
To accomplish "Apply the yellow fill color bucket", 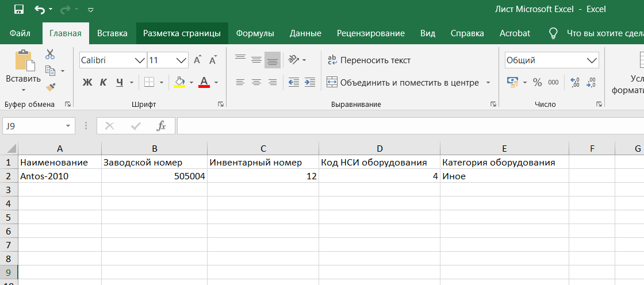I will (179, 83).
